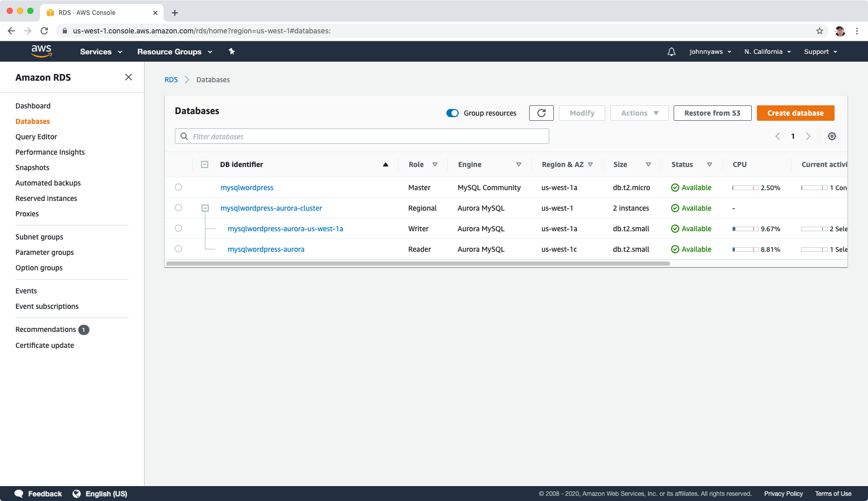This screenshot has height=501, width=868.
Task: Click the pin shortcut icon in navbar
Action: tap(231, 51)
